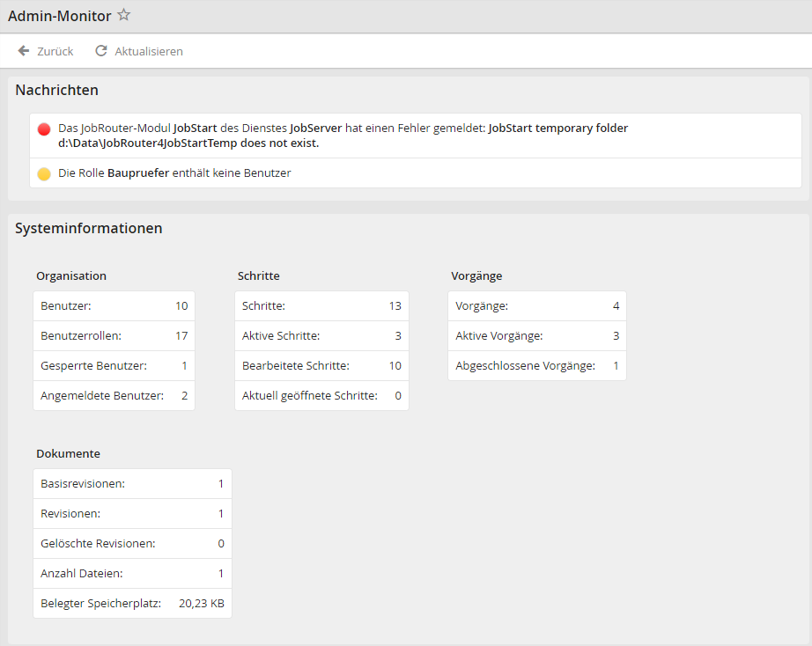Screen dimensions: 812x646
Task: Select the Aktive Vorgänge row
Action: pos(536,336)
